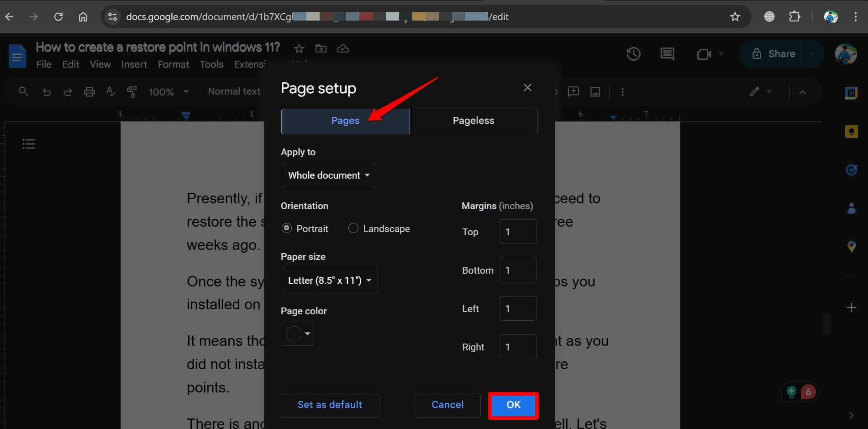Move document to folder icon
868x429 pixels.
coord(321,48)
